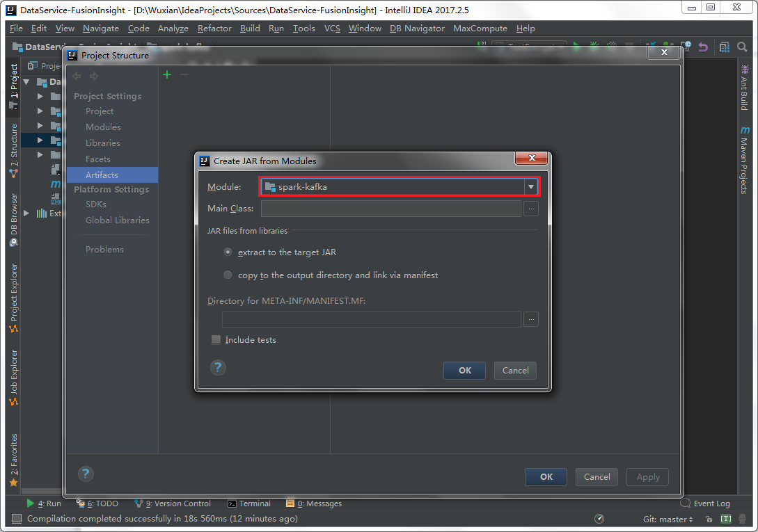Click the META-INF/MANIFEST.MF directory field
The image size is (758, 532).
point(371,319)
